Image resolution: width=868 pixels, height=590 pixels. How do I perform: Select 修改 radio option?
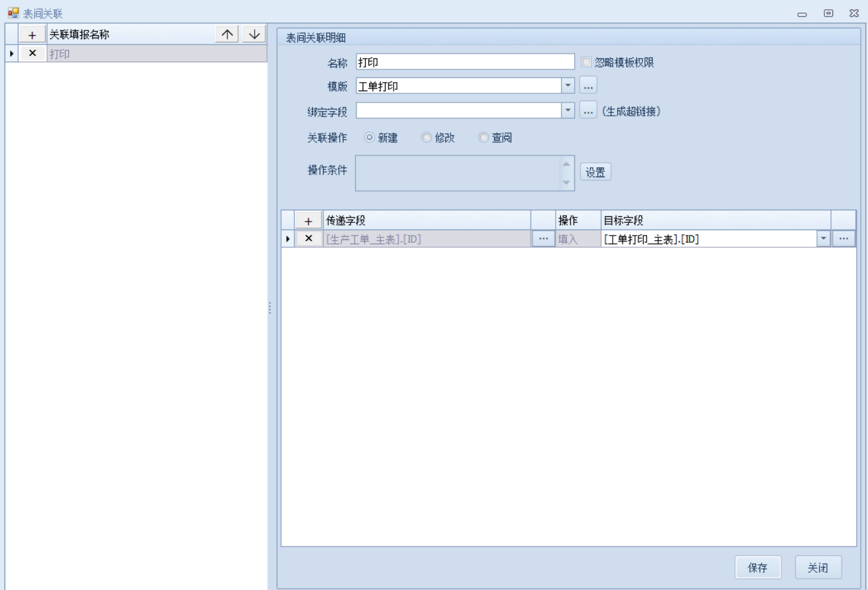(x=427, y=138)
